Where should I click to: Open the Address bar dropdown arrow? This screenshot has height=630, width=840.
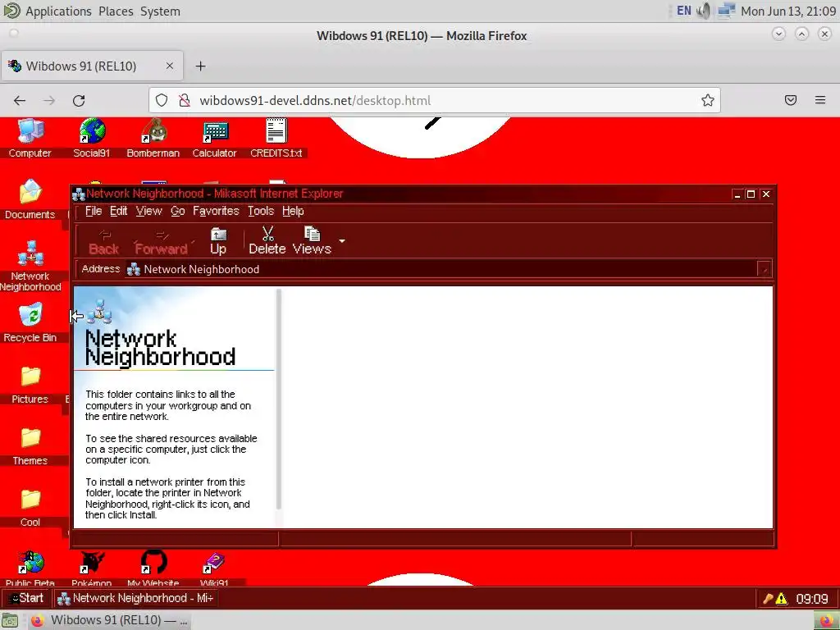coord(765,269)
